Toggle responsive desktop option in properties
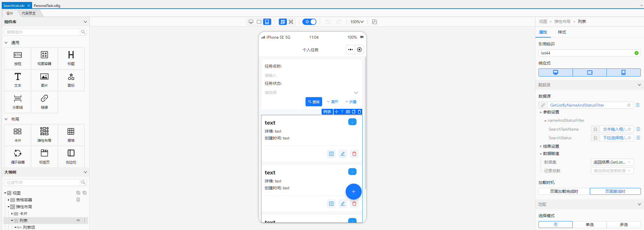Screen dimensions: 644x230 click(555, 72)
